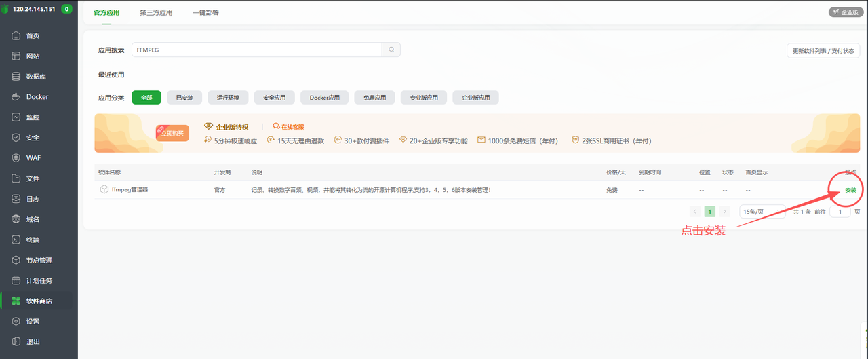Viewport: 868px width, 359px height.
Task: Click the ffmpeg管理器 software name
Action: click(x=130, y=189)
